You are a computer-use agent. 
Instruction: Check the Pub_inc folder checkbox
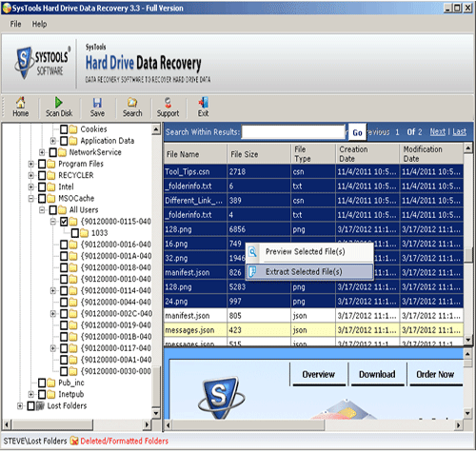[42, 383]
